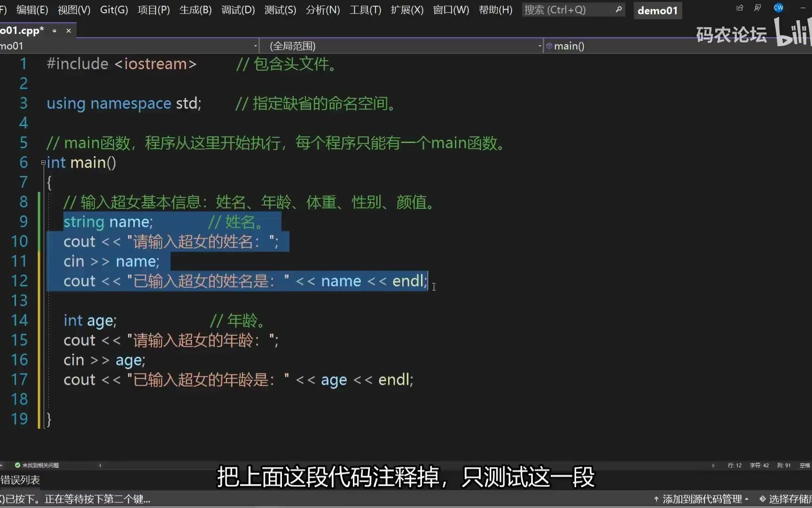
Task: Click the horizontal scrollbar left arrow
Action: tap(100, 465)
